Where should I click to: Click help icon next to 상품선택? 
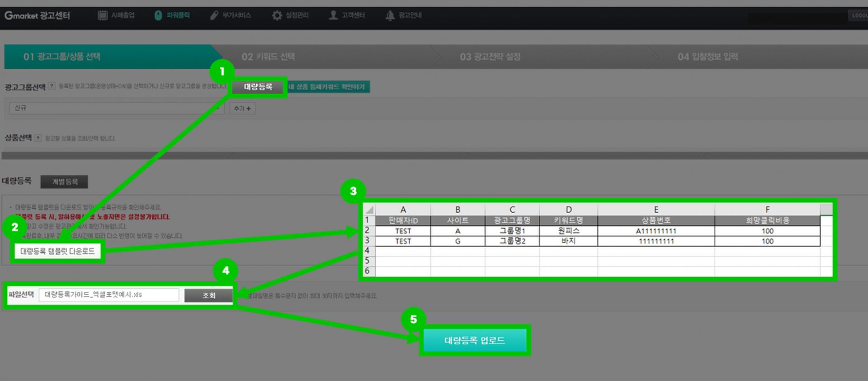(x=38, y=138)
